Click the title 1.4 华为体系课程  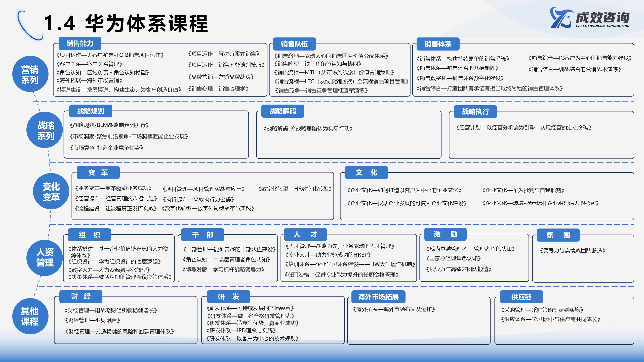coord(126,23)
